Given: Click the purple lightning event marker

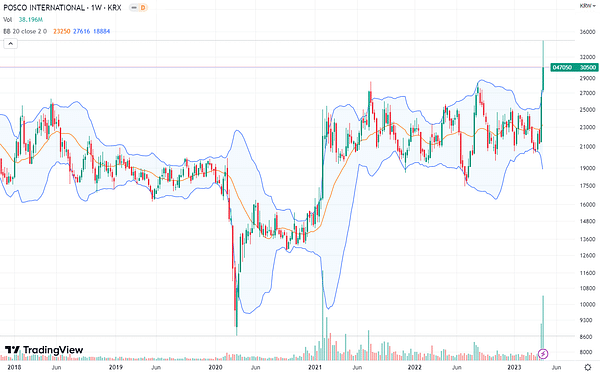Looking at the screenshot, I should coord(543,354).
